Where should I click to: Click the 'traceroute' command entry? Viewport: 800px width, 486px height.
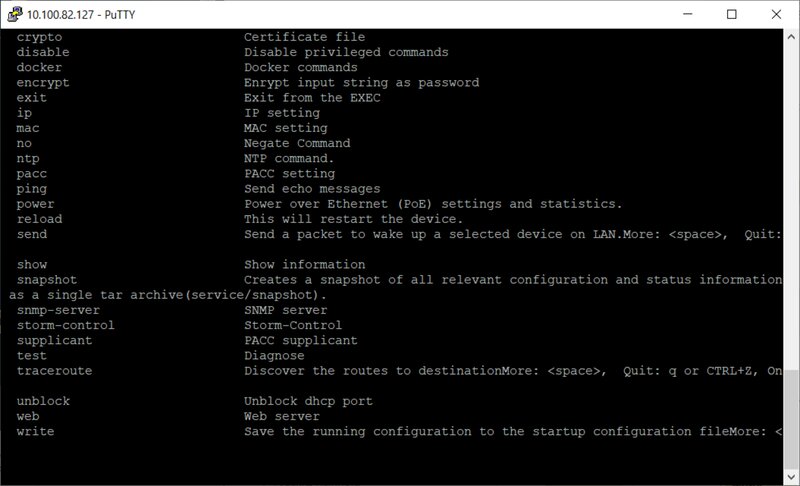[55, 371]
